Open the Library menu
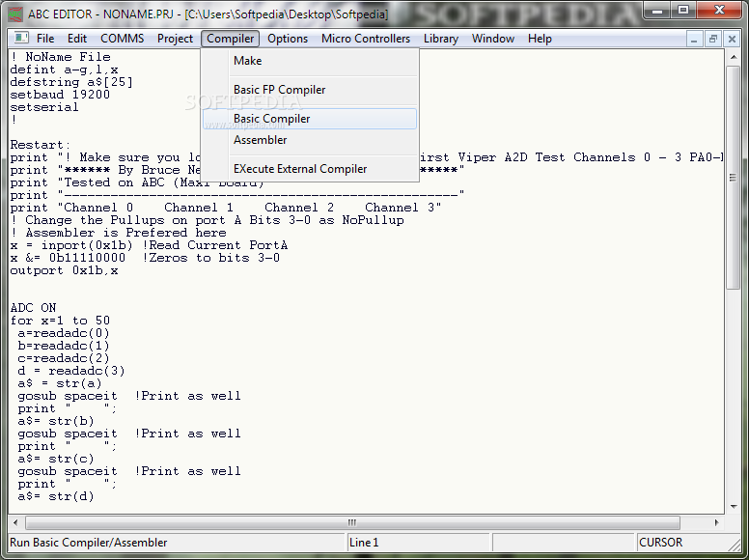Screen dimensions: 749x560 pyautogui.click(x=440, y=39)
